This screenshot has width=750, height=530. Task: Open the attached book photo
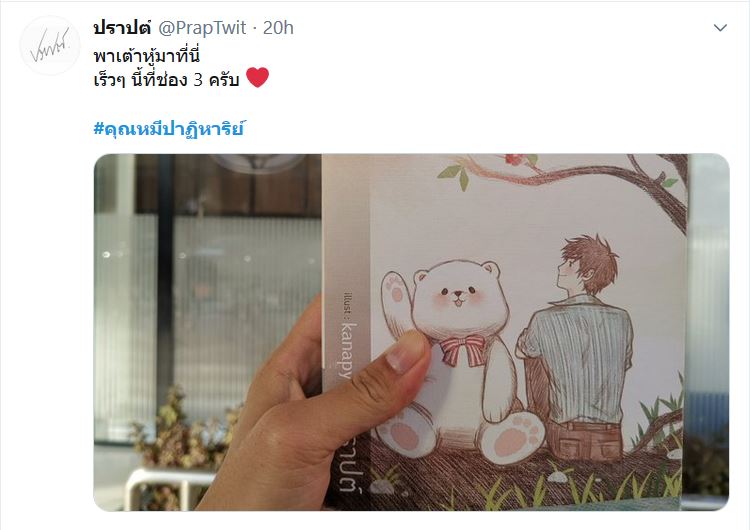pyautogui.click(x=411, y=332)
